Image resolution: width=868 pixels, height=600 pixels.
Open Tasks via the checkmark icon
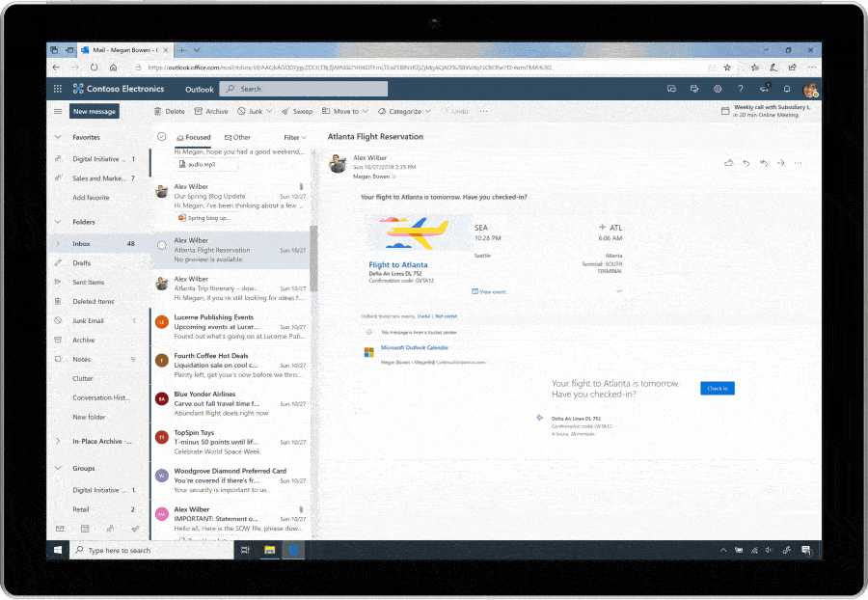tap(135, 529)
